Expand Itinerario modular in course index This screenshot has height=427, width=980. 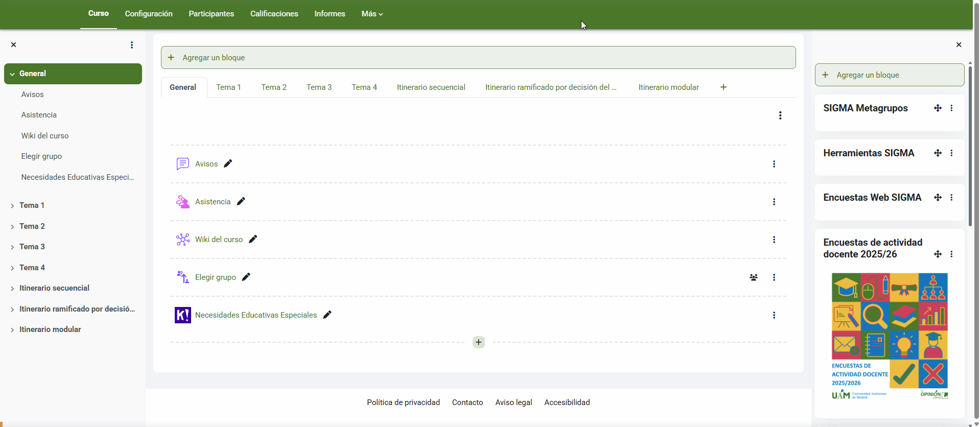[12, 330]
